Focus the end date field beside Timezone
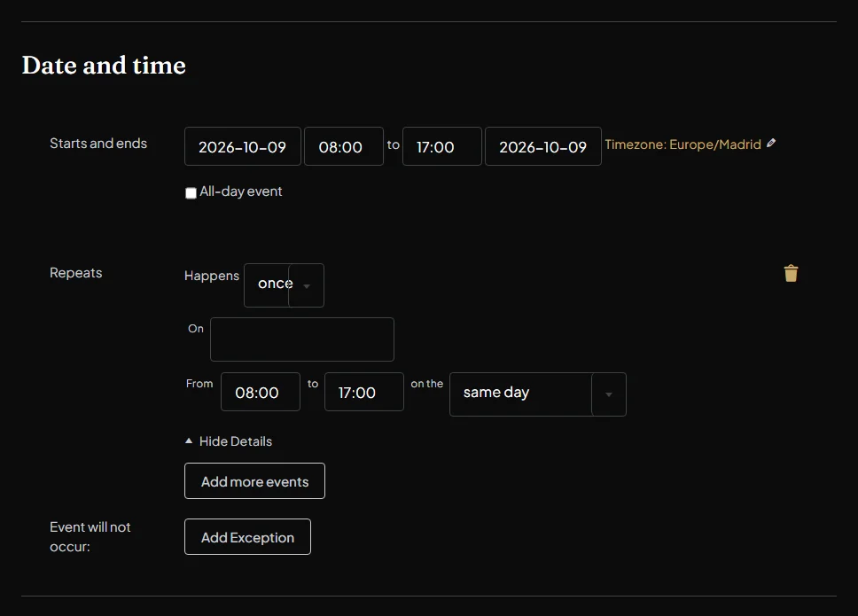The height and width of the screenshot is (616, 858). click(542, 146)
